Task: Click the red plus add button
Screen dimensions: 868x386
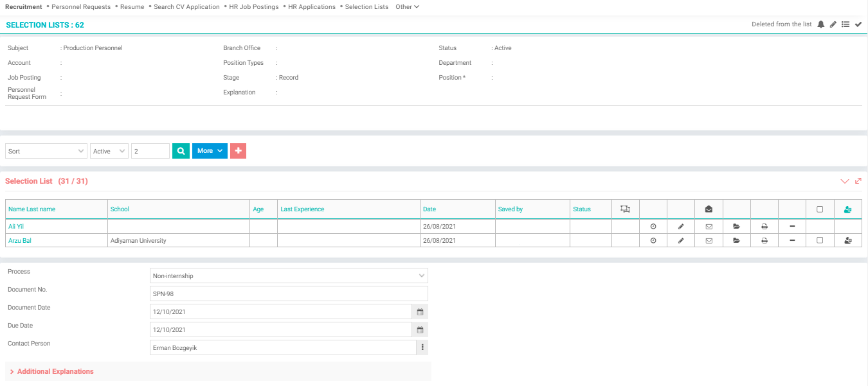Action: (x=238, y=151)
